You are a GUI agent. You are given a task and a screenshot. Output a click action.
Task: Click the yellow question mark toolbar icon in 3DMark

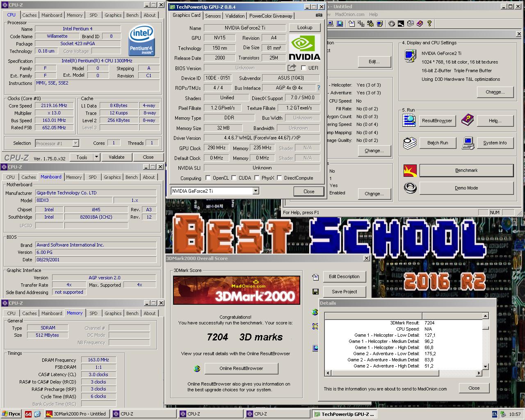pyautogui.click(x=429, y=23)
